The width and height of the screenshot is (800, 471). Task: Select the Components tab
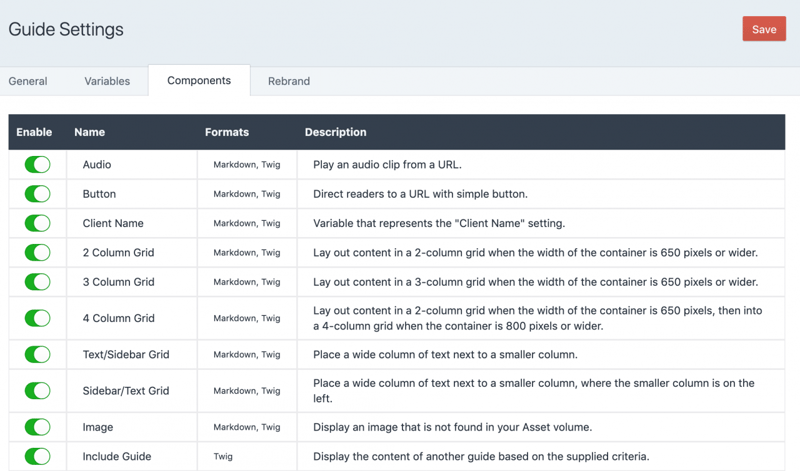click(199, 81)
